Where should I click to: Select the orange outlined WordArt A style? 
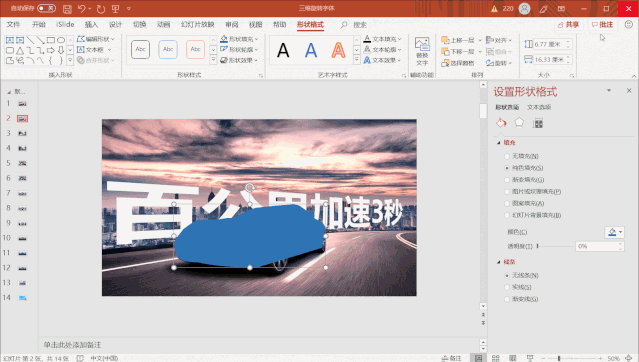pyautogui.click(x=338, y=50)
